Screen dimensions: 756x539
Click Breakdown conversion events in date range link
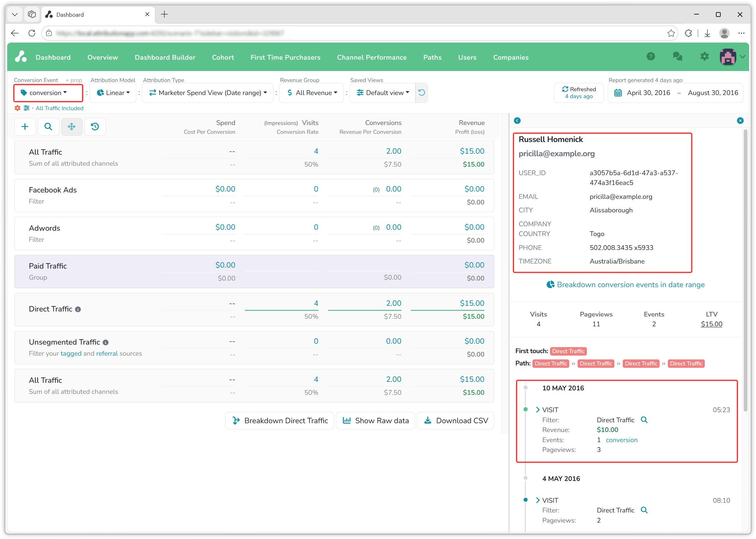[x=625, y=285]
